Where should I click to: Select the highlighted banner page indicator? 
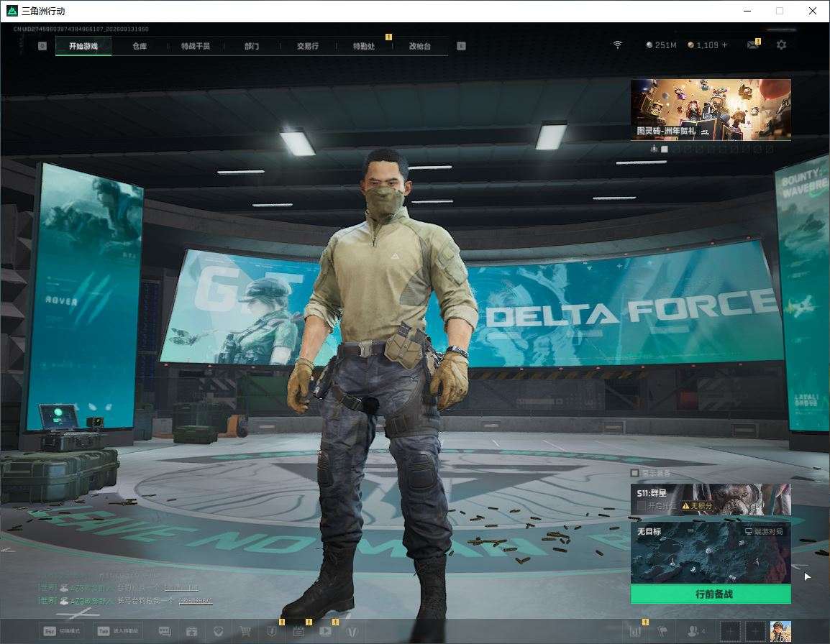(x=665, y=149)
